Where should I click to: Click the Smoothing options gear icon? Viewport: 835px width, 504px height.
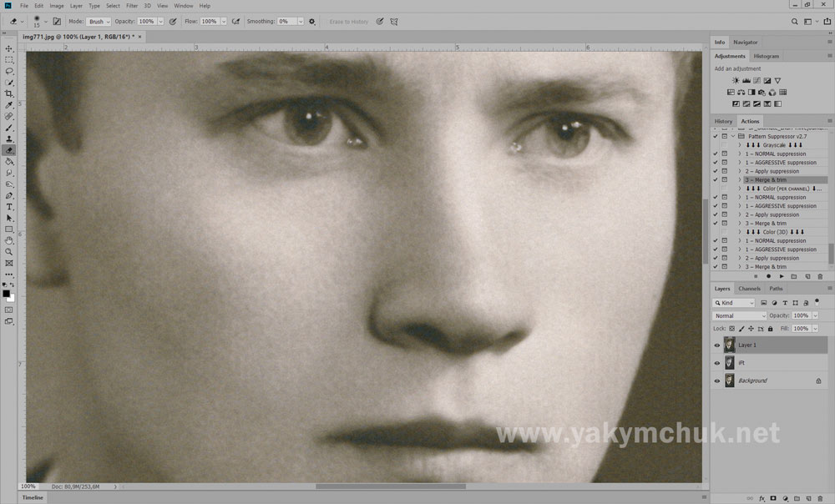pos(312,22)
